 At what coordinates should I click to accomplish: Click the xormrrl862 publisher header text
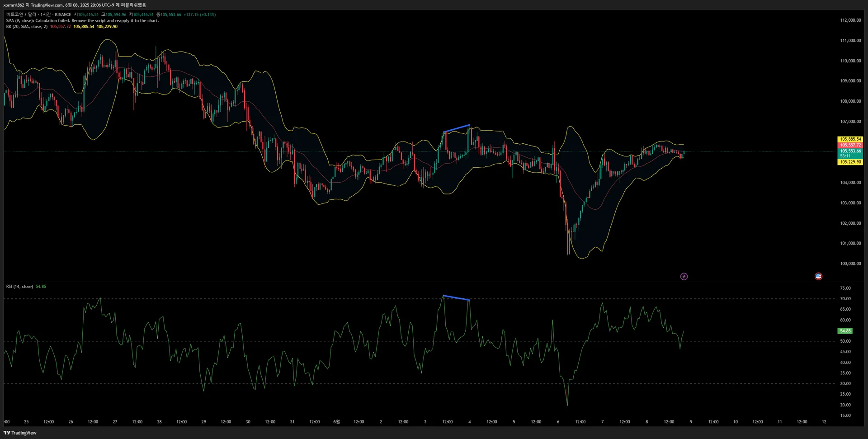click(14, 5)
